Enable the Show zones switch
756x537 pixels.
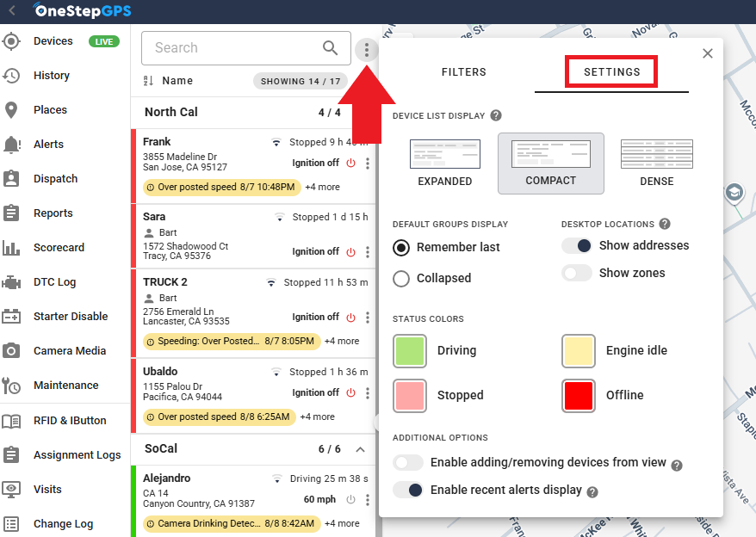[x=577, y=273]
